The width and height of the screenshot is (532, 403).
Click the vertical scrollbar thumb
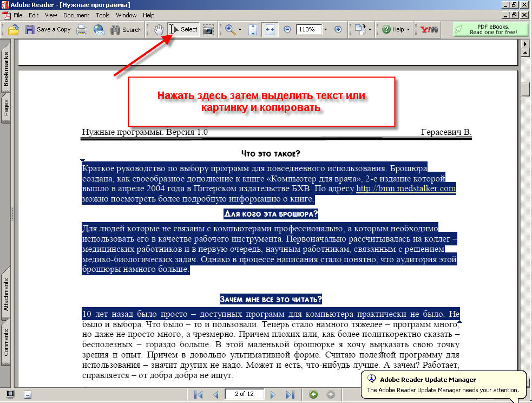tap(525, 89)
